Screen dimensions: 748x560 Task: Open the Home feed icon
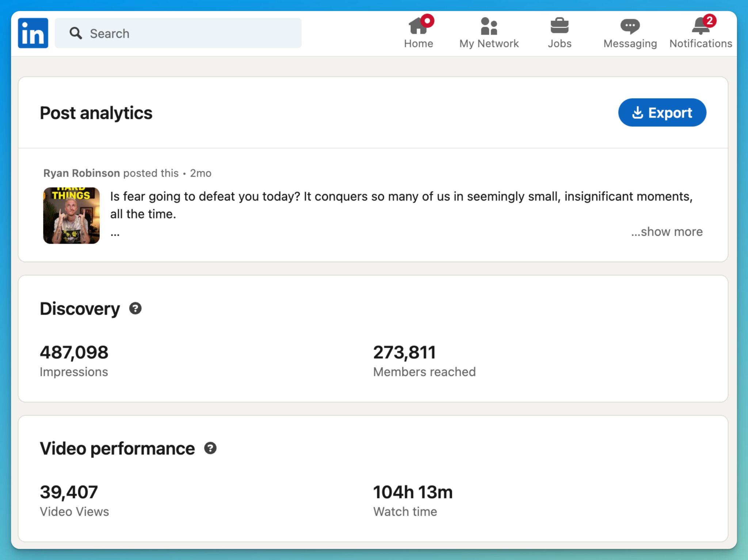[418, 26]
